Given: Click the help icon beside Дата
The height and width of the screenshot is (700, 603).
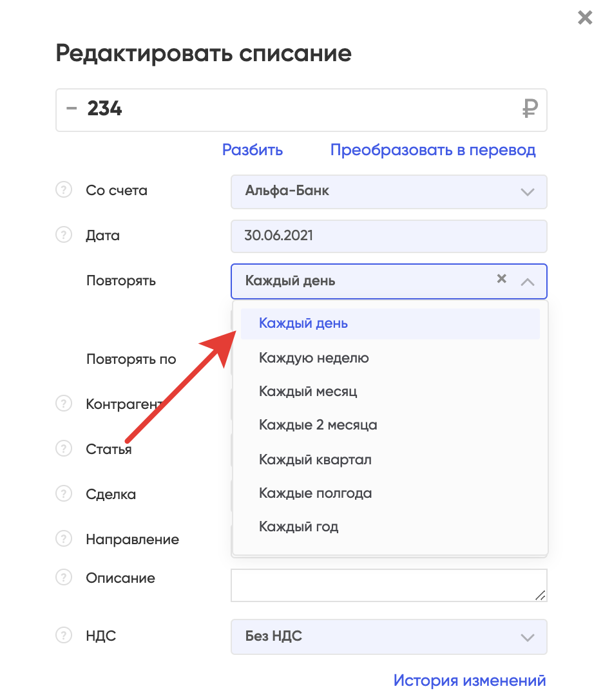Looking at the screenshot, I should pyautogui.click(x=64, y=235).
